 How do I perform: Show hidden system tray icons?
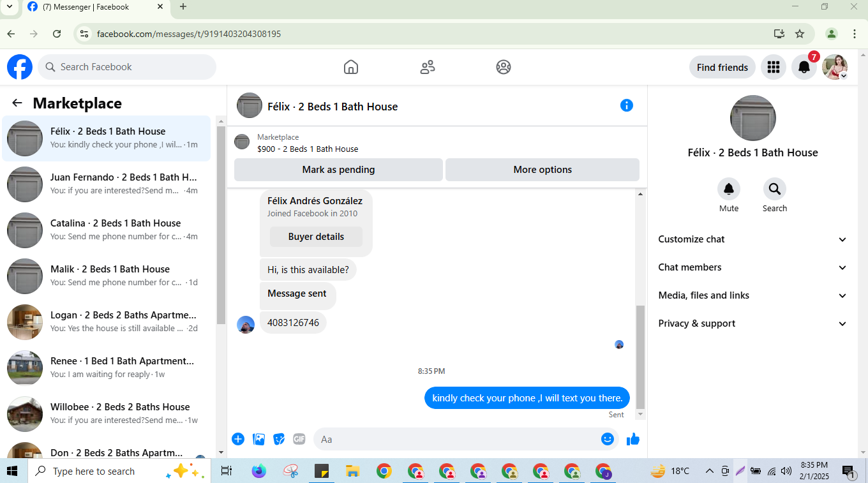point(710,472)
